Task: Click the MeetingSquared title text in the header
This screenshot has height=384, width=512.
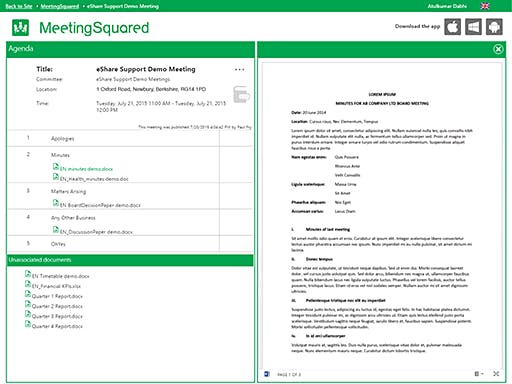Action: 94,28
